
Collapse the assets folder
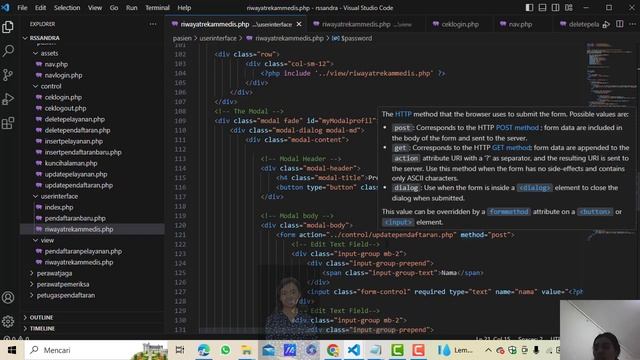point(49,53)
